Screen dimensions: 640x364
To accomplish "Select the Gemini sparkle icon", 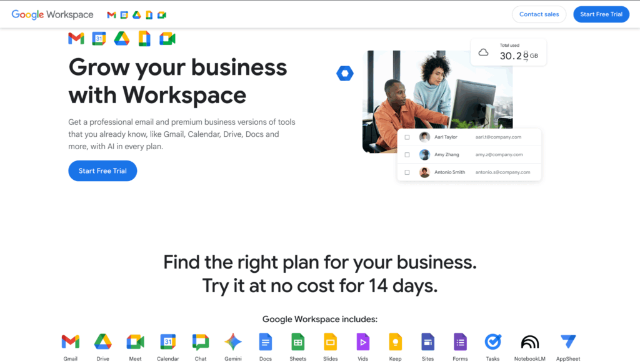I will [x=233, y=342].
